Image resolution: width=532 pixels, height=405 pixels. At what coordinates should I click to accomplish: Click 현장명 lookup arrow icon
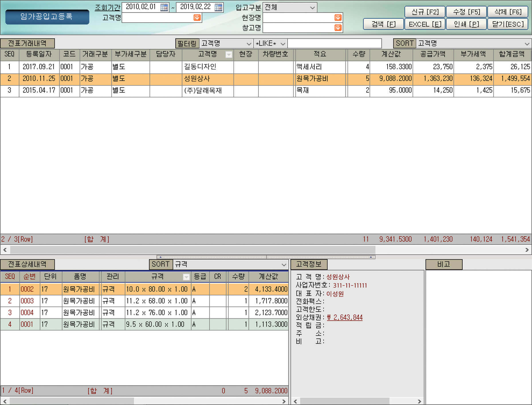[338, 18]
